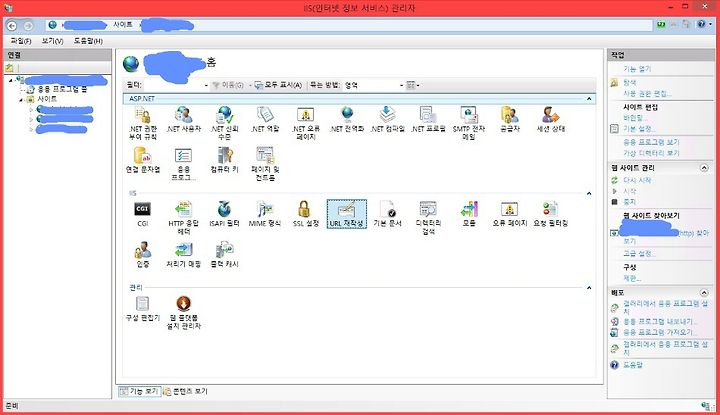Open the 출력 캐시 icon
Screen dimensions: 720x415
224,255
